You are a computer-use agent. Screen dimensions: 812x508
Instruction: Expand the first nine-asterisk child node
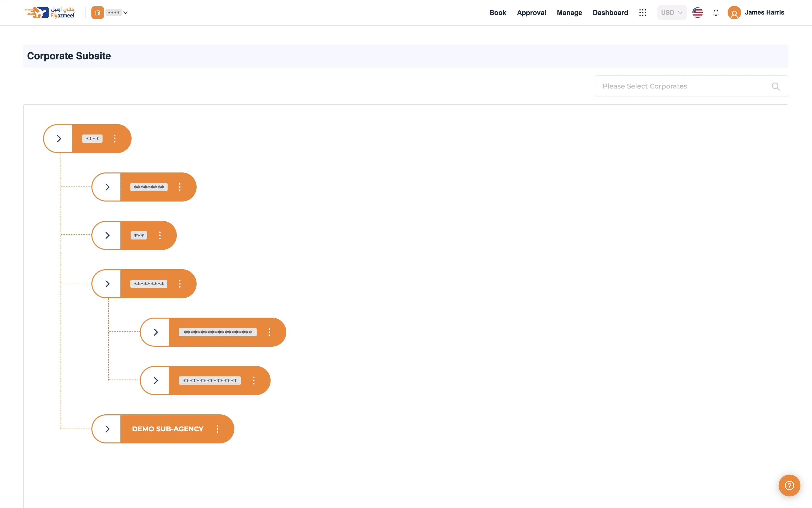tap(107, 187)
